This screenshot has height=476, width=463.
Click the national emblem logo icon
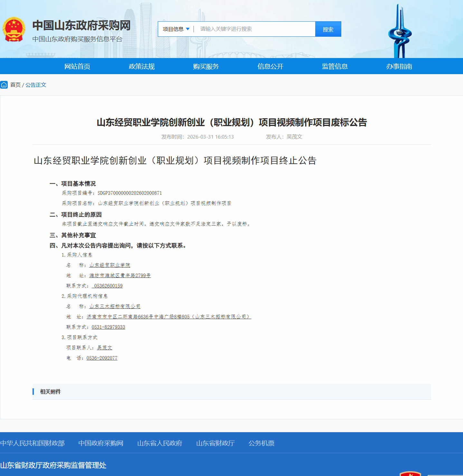point(14,29)
